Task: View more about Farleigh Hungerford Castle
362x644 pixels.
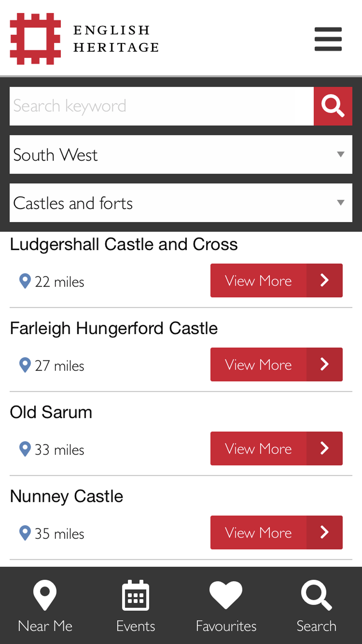Action: (276, 365)
